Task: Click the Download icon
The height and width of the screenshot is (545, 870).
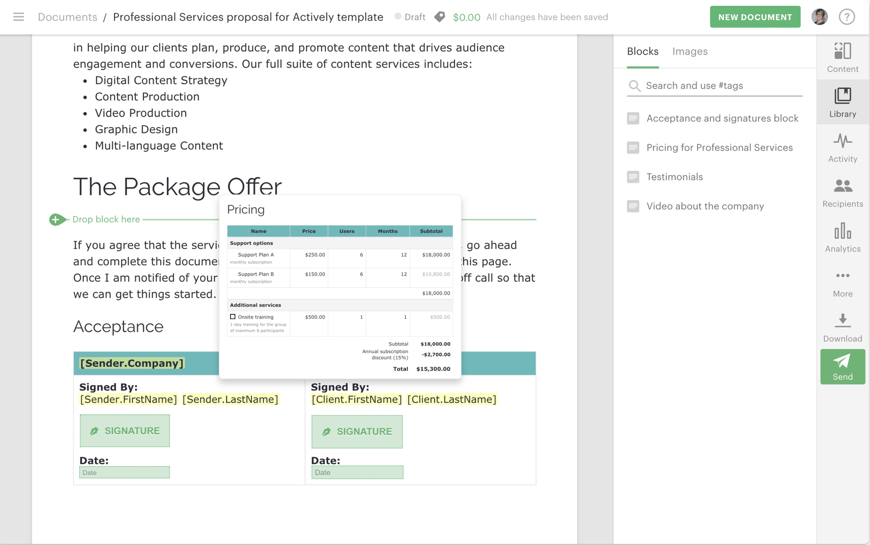Action: 842,327
